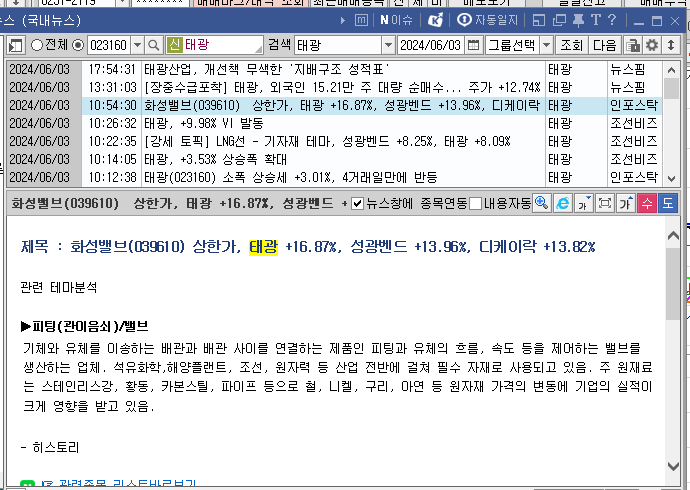The image size is (690, 490).
Task: Click the date field 2024/06/03
Action: [x=430, y=45]
